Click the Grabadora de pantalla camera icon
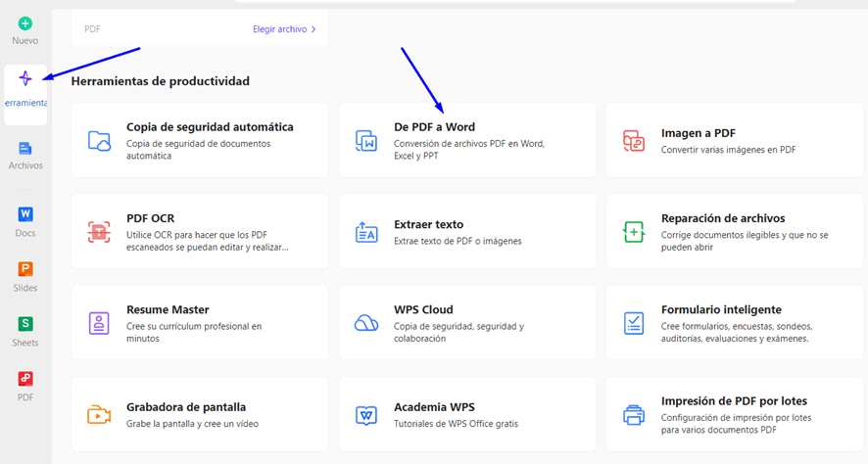Image resolution: width=868 pixels, height=464 pixels. 99,415
